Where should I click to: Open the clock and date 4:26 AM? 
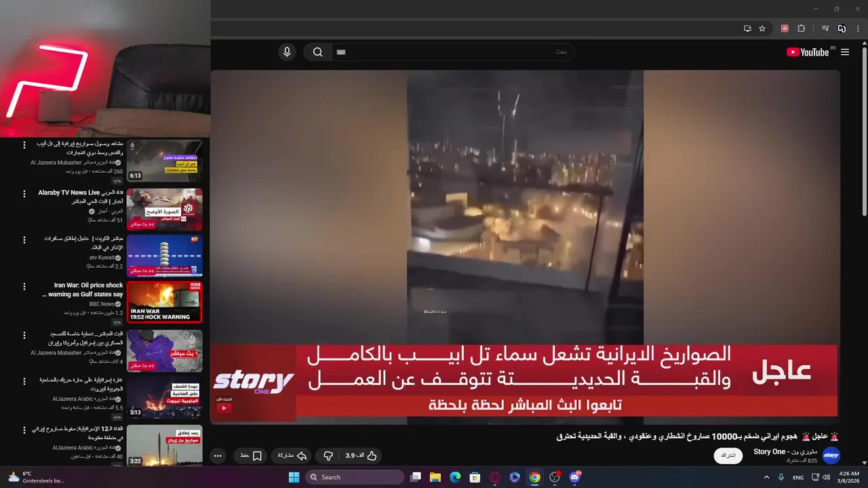click(848, 477)
